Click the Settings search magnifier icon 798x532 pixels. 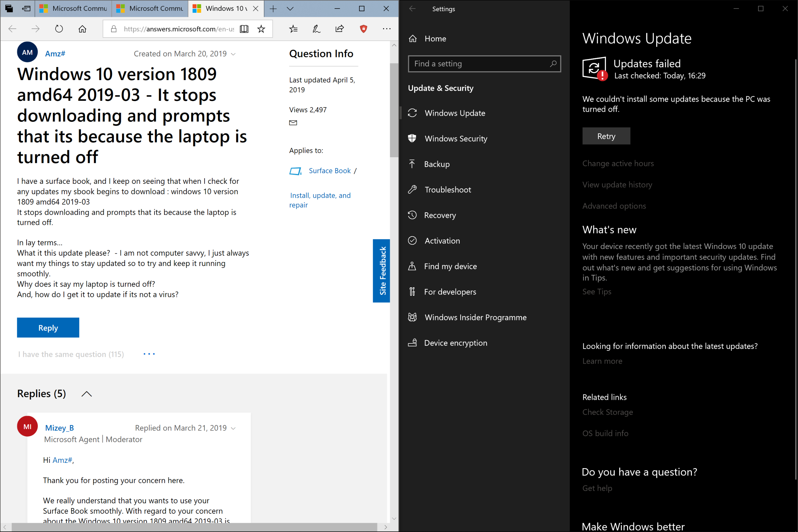pyautogui.click(x=553, y=64)
